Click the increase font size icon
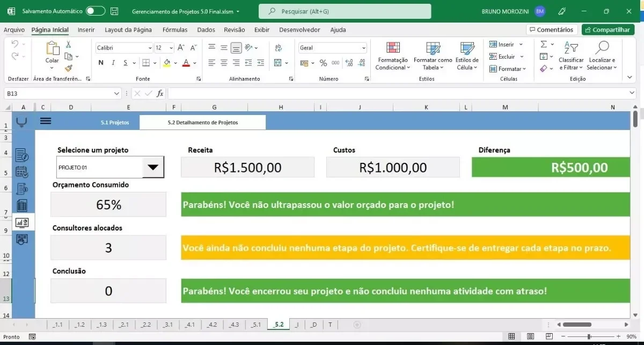 tap(181, 48)
